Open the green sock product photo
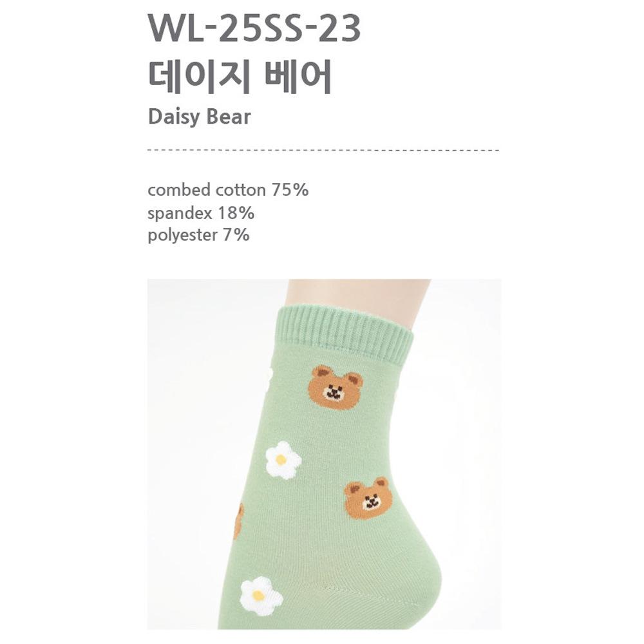The height and width of the screenshot is (644, 644). [324, 454]
